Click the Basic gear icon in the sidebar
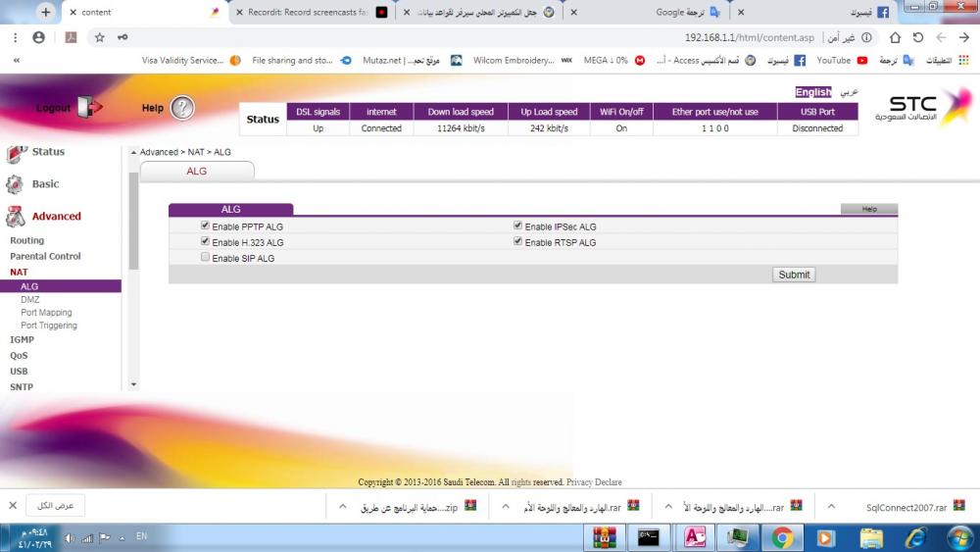This screenshot has height=552, width=980. pos(15,184)
